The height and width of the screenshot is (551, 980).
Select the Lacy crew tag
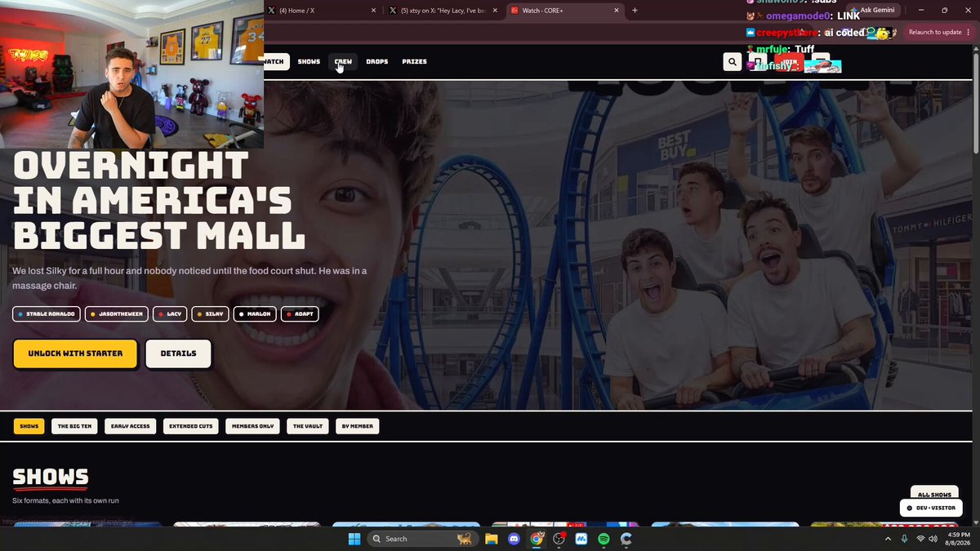[170, 313]
